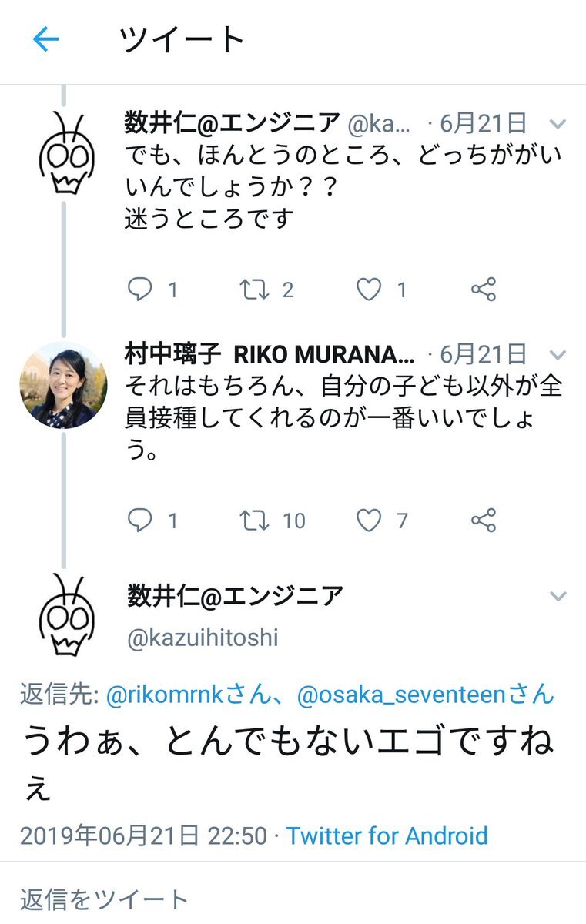Tap 村中璃子's profile photo
586x924 pixels.
coord(63,385)
